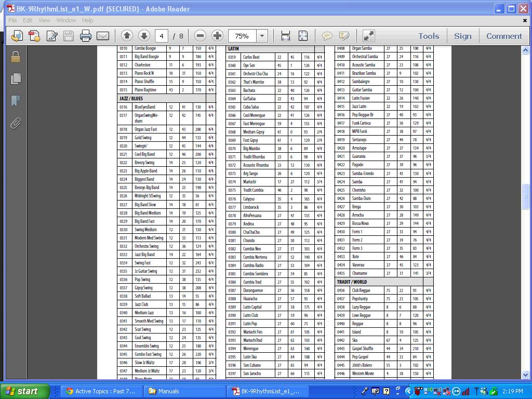Zoom in with the plus button
The height and width of the screenshot is (399, 532).
[217, 36]
